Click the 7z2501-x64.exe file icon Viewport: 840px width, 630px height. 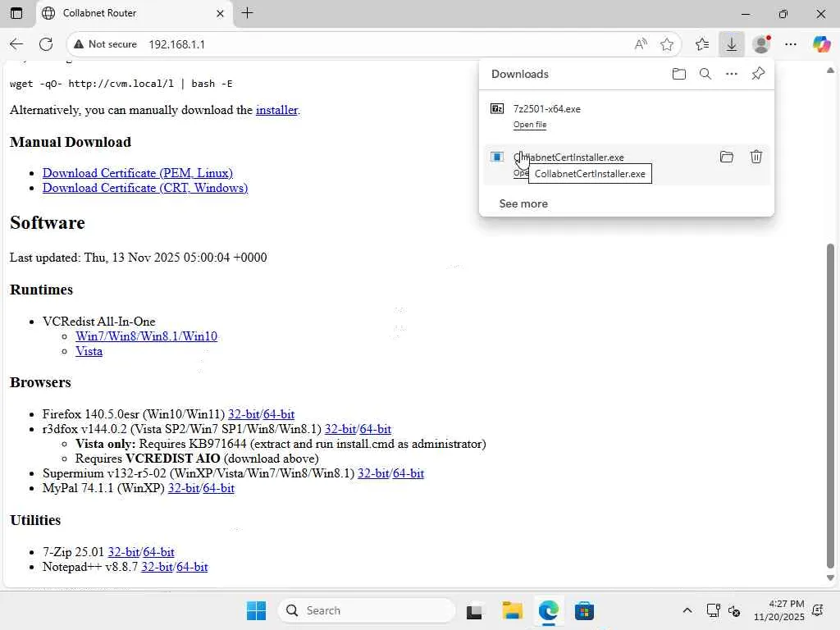click(497, 109)
